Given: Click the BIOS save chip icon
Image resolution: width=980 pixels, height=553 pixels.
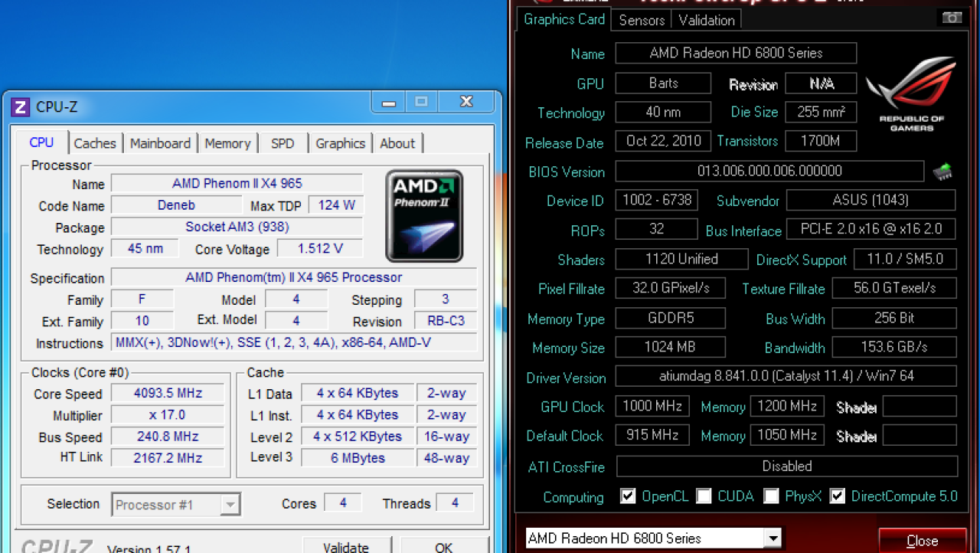Looking at the screenshot, I should 942,172.
